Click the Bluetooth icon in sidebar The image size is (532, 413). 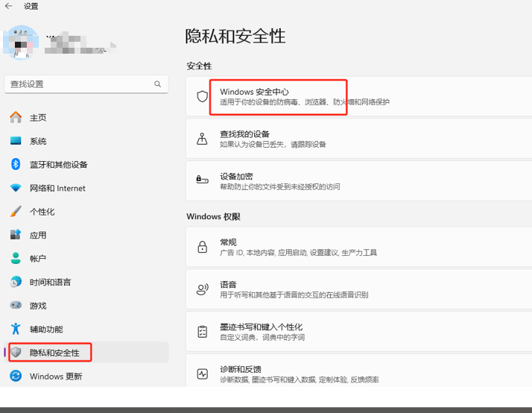(x=16, y=164)
